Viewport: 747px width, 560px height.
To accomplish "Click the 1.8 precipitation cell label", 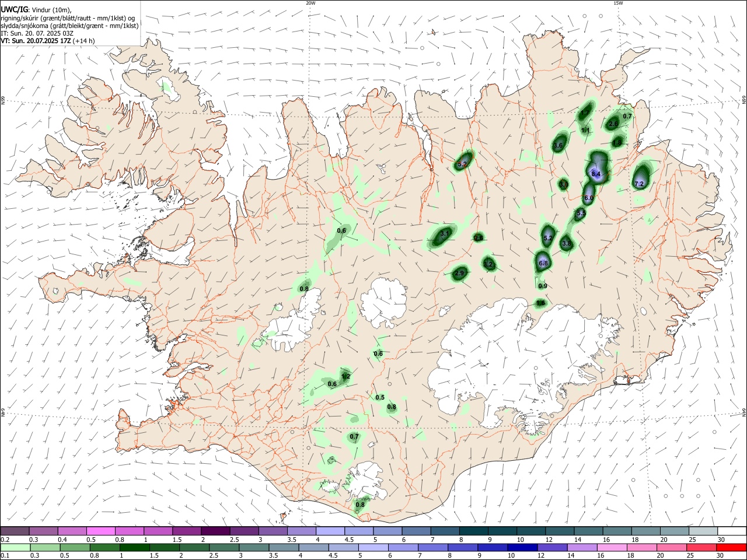I will (x=617, y=142).
